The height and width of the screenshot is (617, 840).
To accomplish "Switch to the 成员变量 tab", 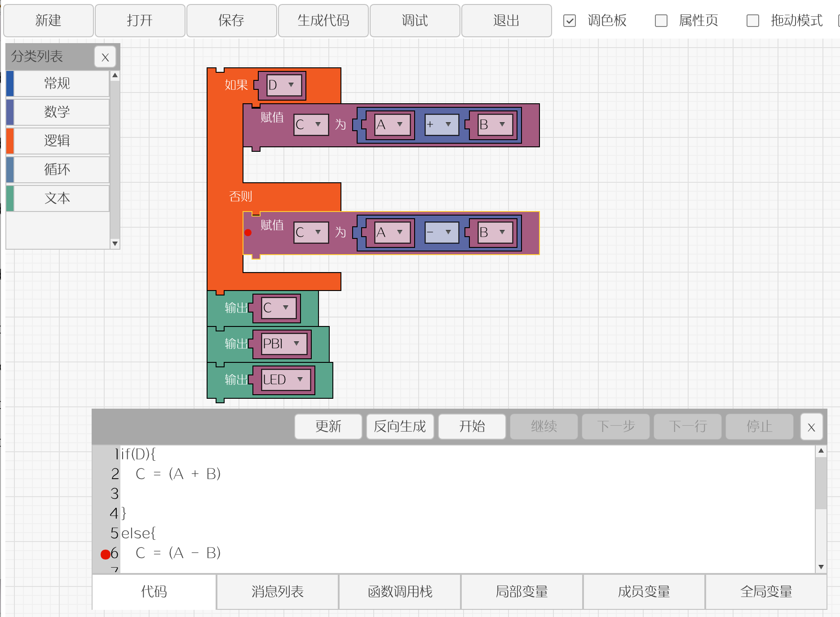I will coord(644,591).
